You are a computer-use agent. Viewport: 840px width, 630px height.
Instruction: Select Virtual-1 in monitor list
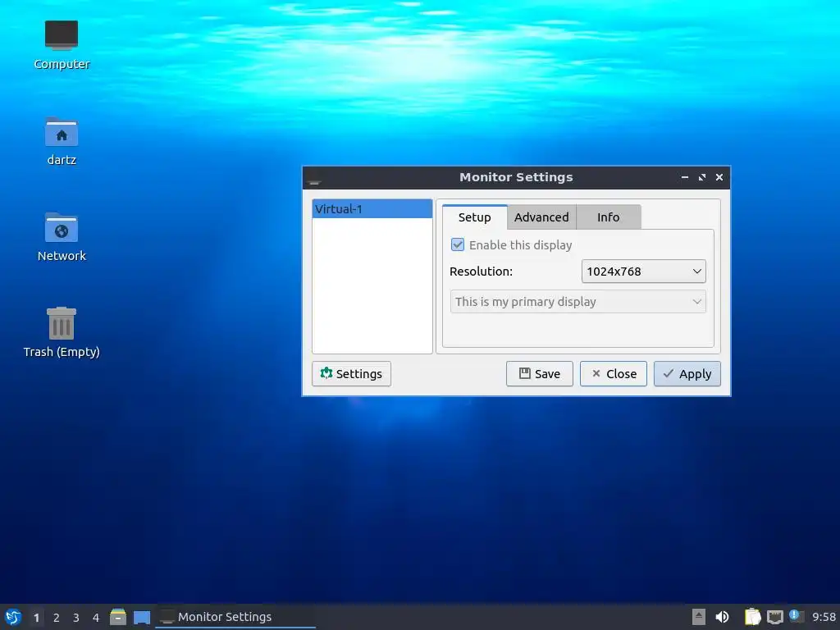[x=372, y=209]
